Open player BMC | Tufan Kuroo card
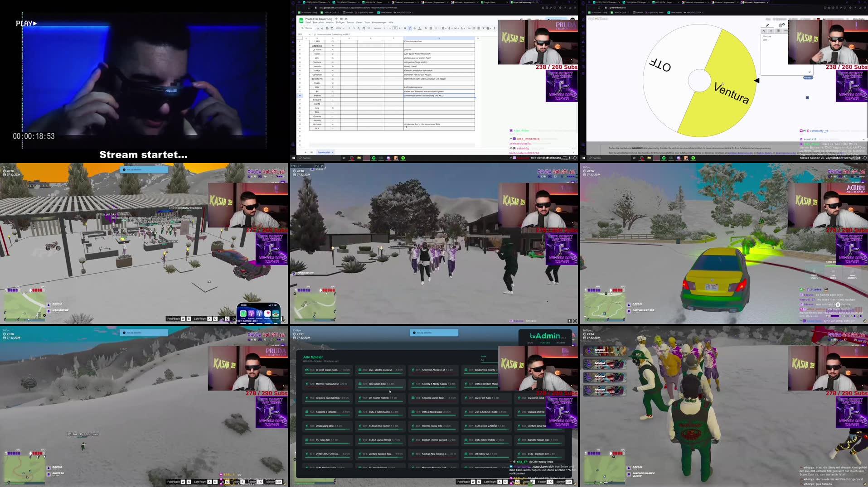Image resolution: width=868 pixels, height=487 pixels. click(380, 412)
